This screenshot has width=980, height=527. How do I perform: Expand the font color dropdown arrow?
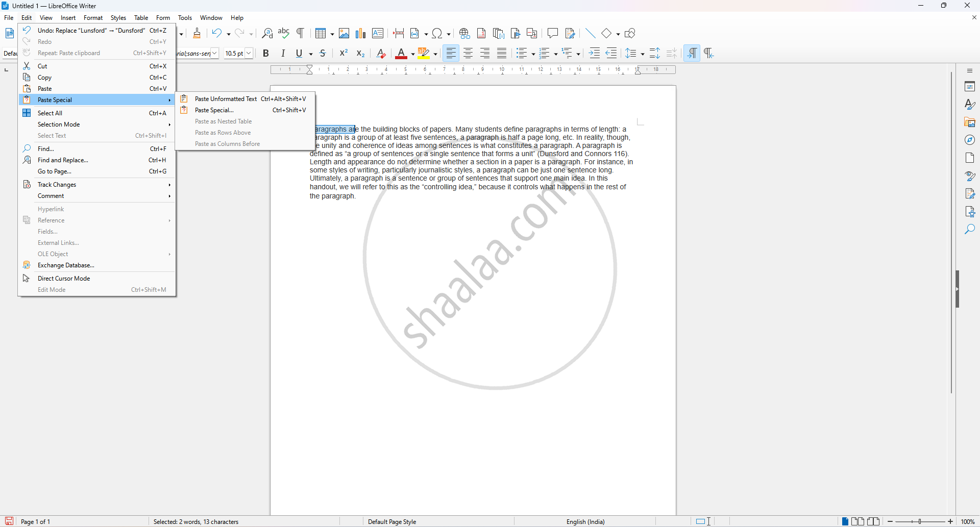[x=412, y=54]
